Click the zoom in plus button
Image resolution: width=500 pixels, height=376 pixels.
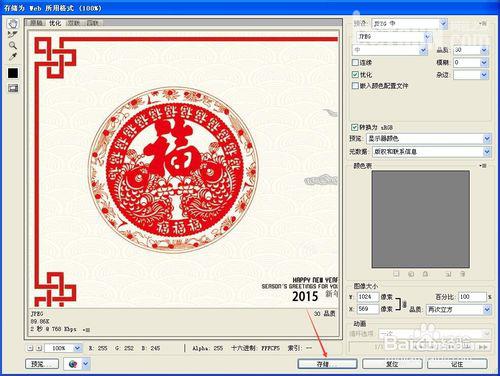39,348
